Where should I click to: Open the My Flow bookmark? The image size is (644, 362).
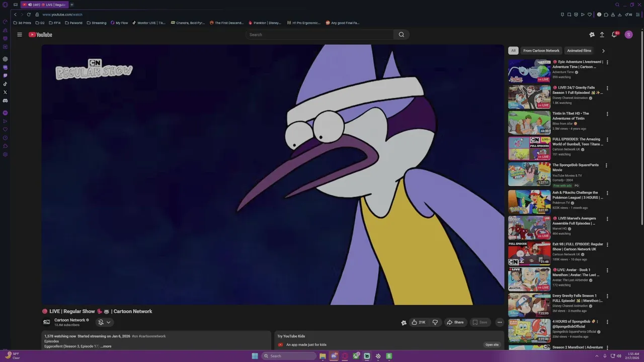pos(119,23)
